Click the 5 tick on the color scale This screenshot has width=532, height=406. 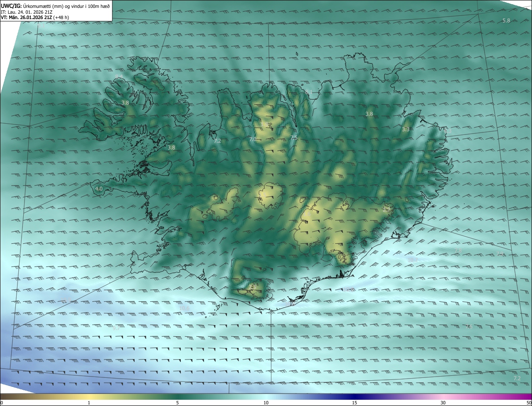pyautogui.click(x=177, y=403)
